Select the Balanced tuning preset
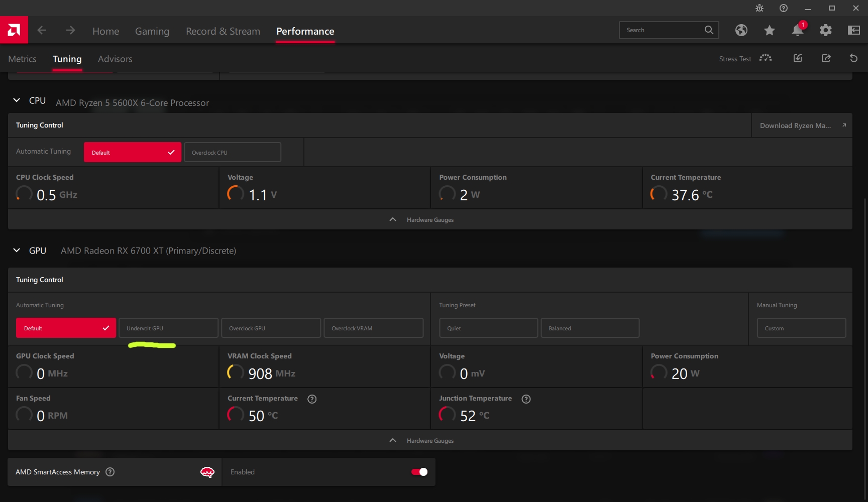 (x=590, y=328)
